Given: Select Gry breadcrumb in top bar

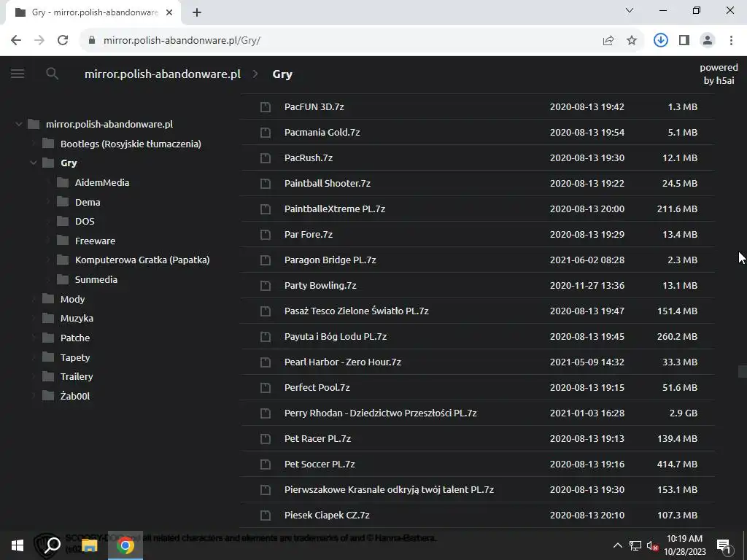Looking at the screenshot, I should 282,74.
